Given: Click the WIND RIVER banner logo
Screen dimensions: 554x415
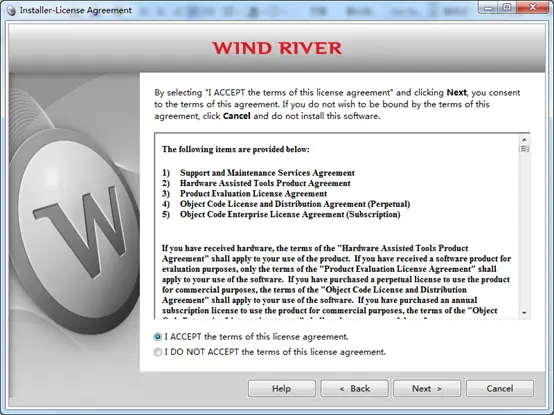Looking at the screenshot, I should pyautogui.click(x=277, y=48).
